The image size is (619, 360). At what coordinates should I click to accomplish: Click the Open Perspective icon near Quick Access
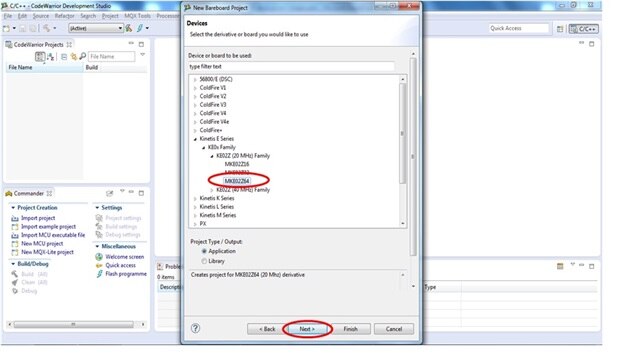[560, 28]
